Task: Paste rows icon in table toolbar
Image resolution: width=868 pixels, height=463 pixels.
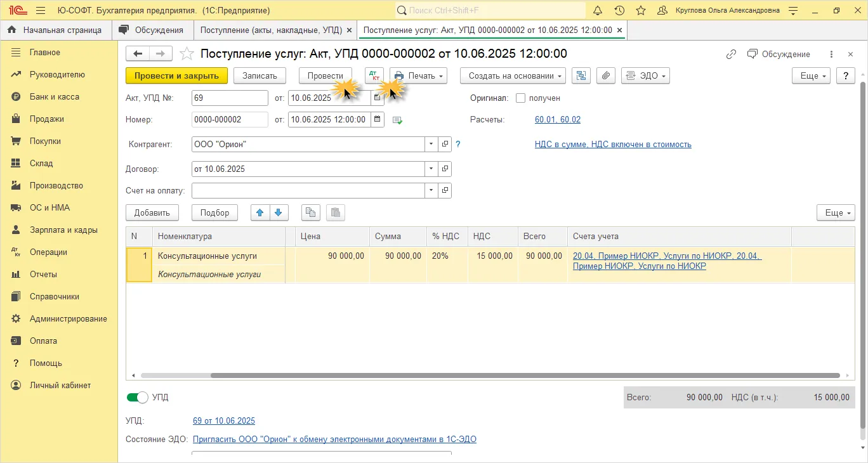Action: (x=335, y=212)
